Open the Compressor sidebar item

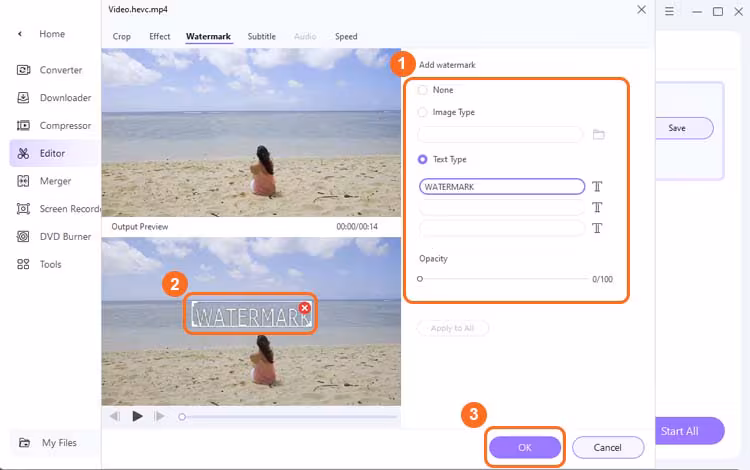pyautogui.click(x=54, y=125)
